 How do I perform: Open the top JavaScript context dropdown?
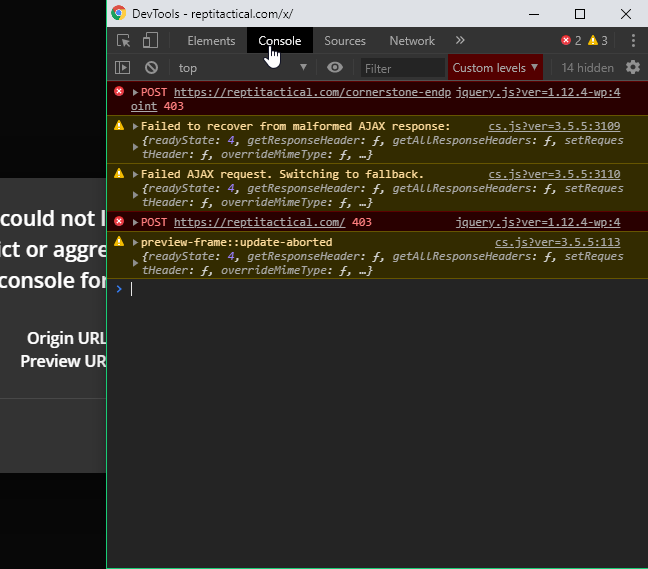pyautogui.click(x=242, y=68)
